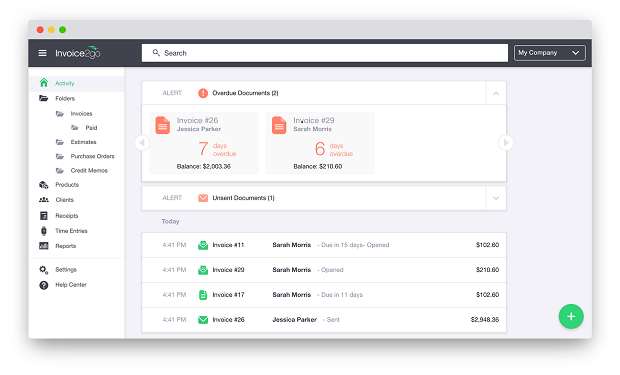Click the Invoice #29 card document icon
Viewport: 620px width, 375px height.
pyautogui.click(x=279, y=125)
